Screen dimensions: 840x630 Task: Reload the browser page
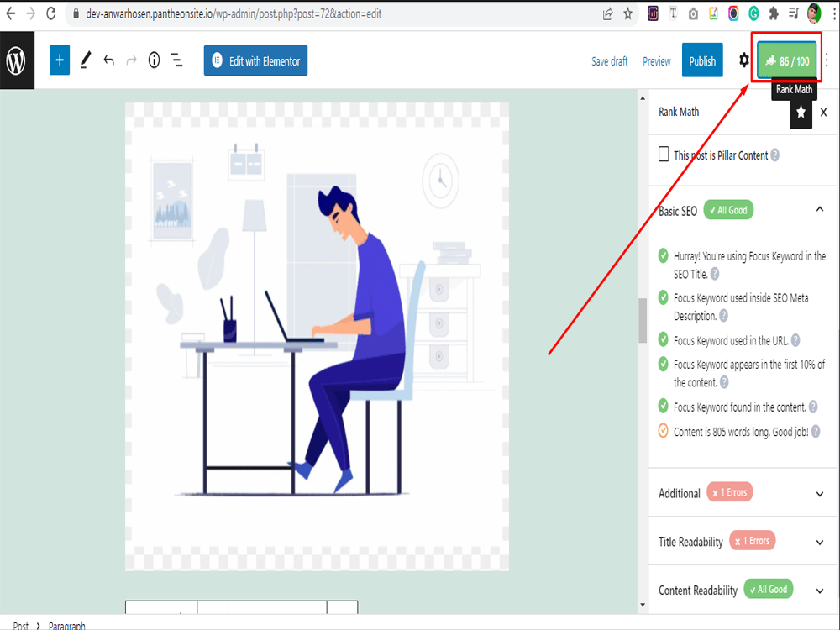(51, 13)
